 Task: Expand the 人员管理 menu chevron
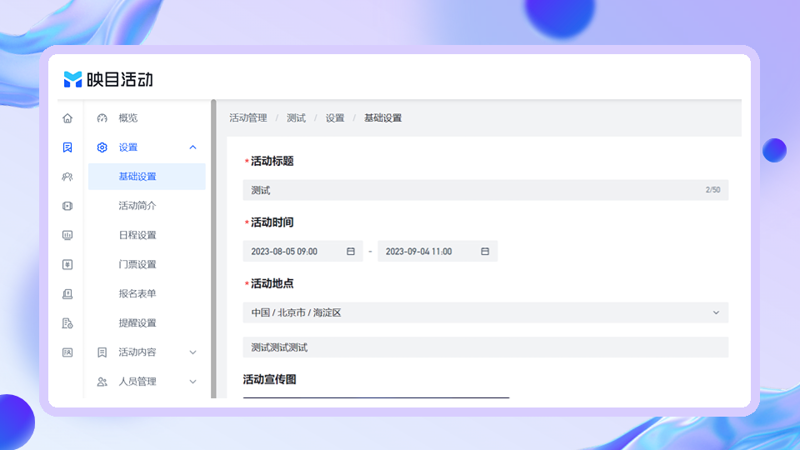(x=193, y=382)
